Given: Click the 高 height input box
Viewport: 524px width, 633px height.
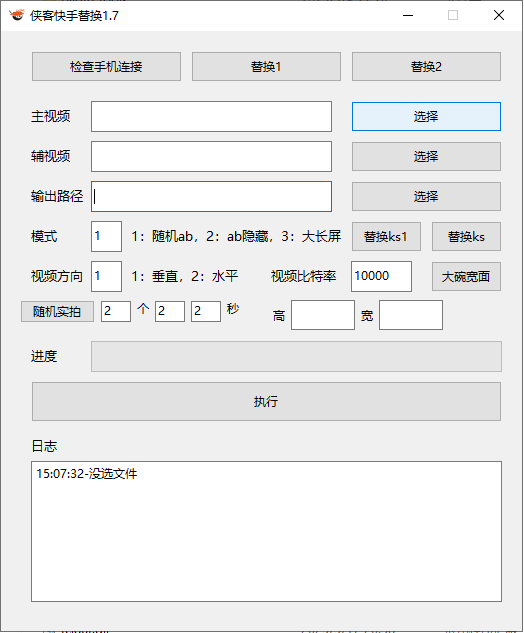Looking at the screenshot, I should tap(323, 315).
